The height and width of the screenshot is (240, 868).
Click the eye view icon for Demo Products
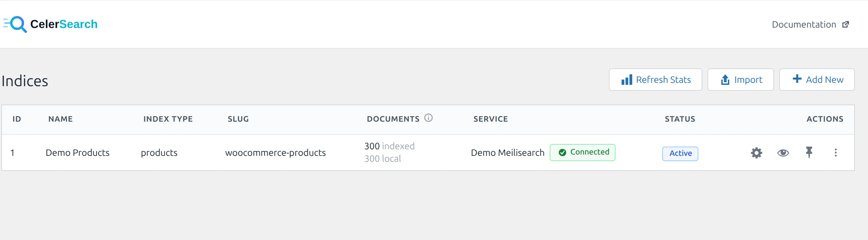783,153
